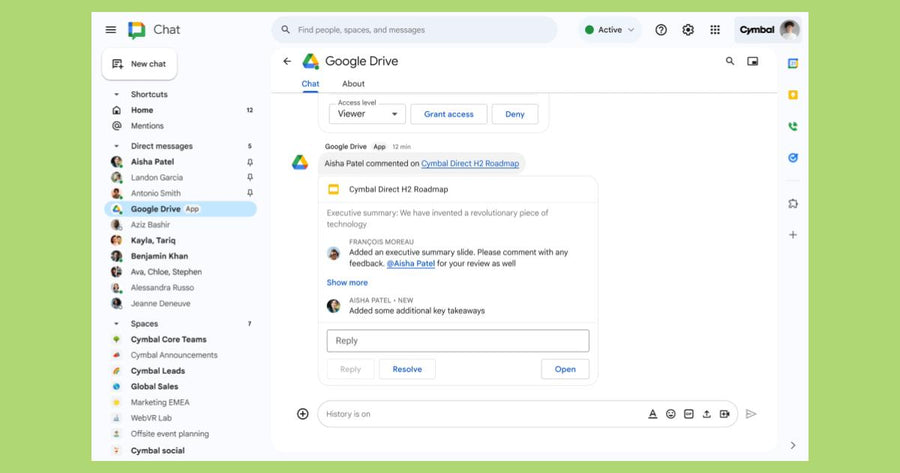900x473 pixels.
Task: Click the @Aisha Patel mention link
Action: (410, 263)
